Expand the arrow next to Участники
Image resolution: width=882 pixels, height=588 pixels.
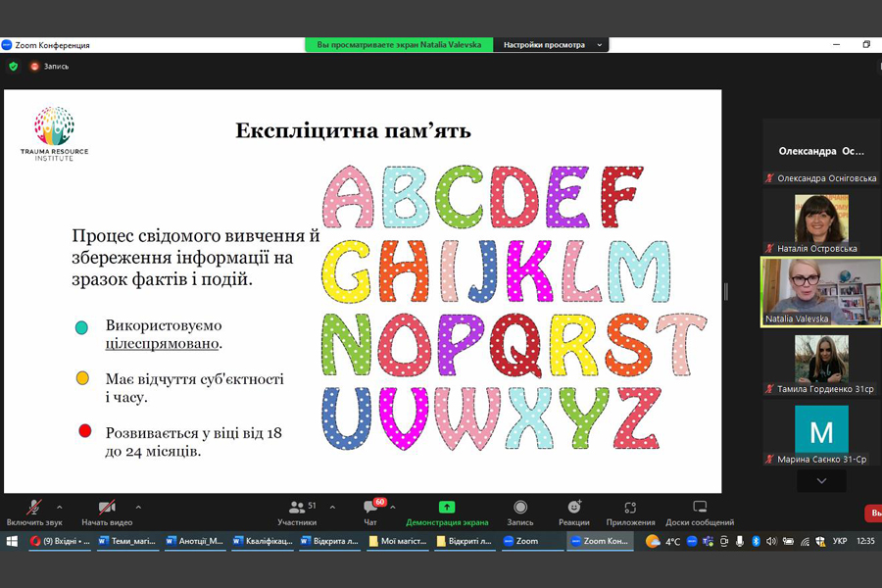[x=332, y=508]
